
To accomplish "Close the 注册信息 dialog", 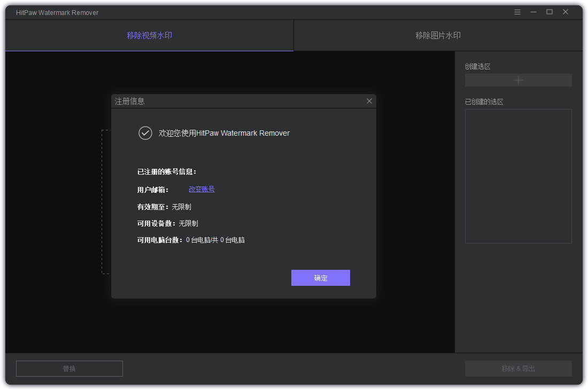I will pos(369,101).
